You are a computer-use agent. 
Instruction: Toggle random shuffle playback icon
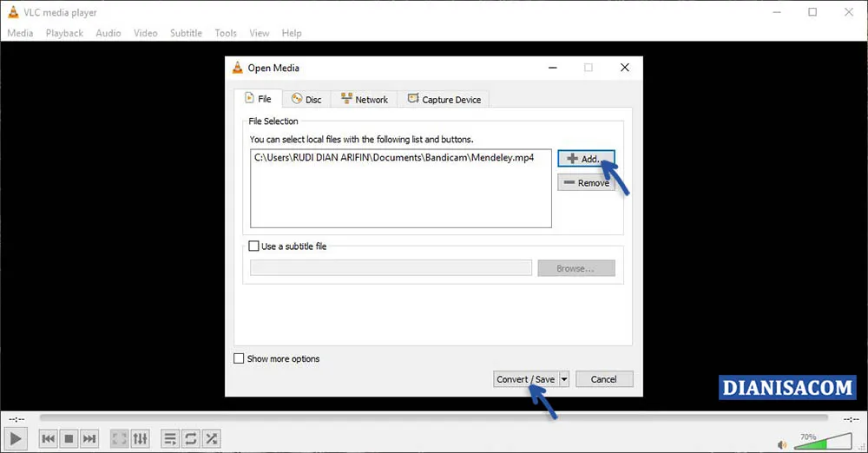[x=211, y=439]
